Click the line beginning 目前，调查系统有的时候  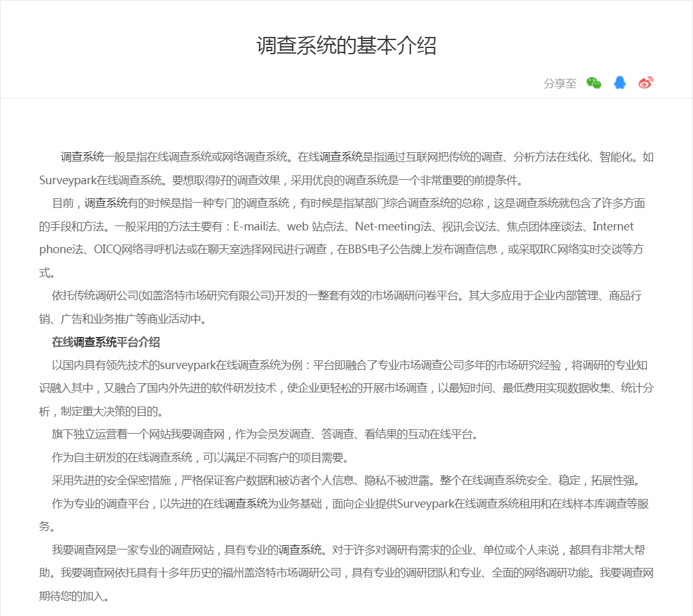(349, 203)
